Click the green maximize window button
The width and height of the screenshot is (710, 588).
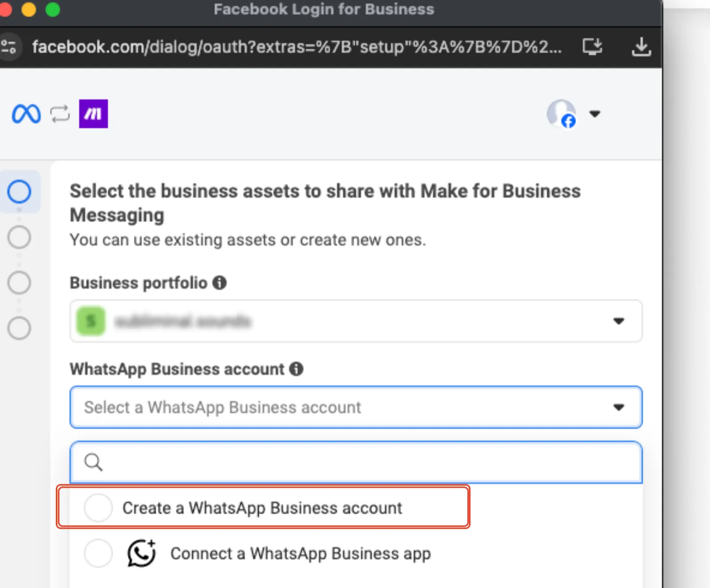coord(53,9)
